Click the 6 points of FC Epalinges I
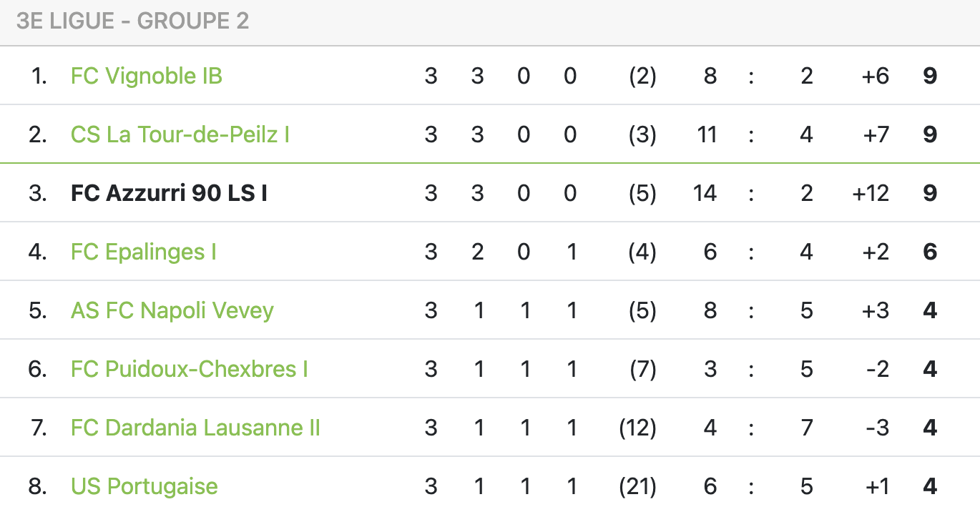Image resolution: width=980 pixels, height=512 pixels. coord(930,252)
